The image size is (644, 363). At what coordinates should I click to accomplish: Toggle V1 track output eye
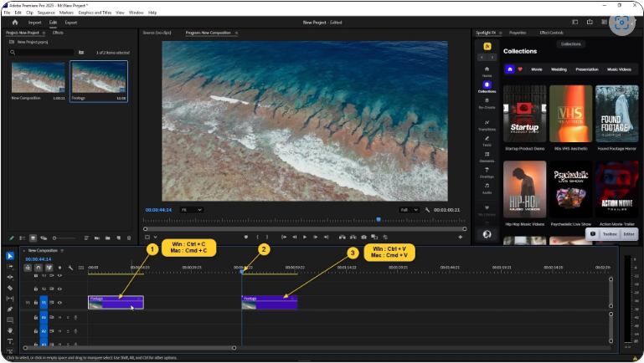click(59, 302)
